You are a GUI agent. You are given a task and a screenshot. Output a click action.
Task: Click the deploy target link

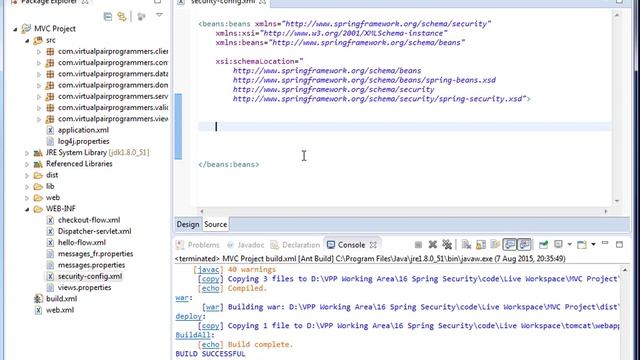[x=189, y=317]
